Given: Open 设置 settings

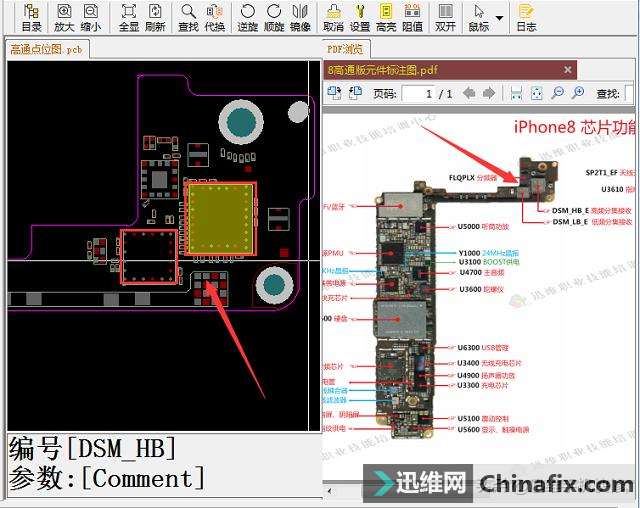Looking at the screenshot, I should point(360,18).
